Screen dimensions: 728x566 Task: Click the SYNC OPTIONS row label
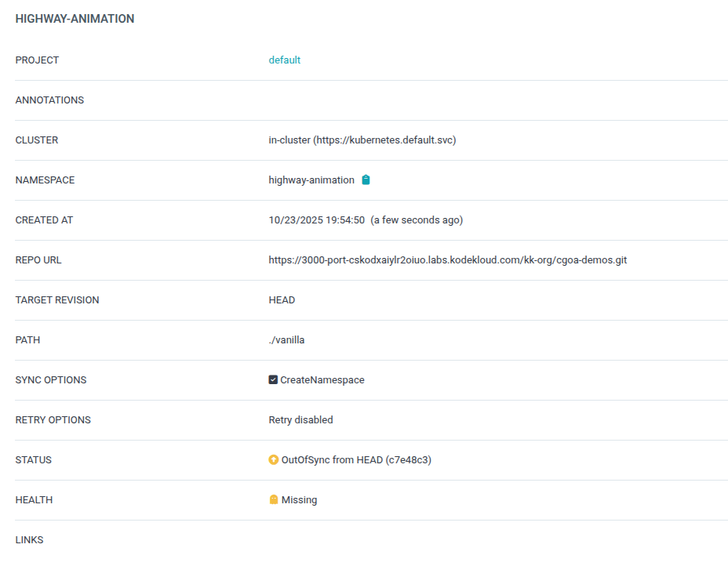51,380
